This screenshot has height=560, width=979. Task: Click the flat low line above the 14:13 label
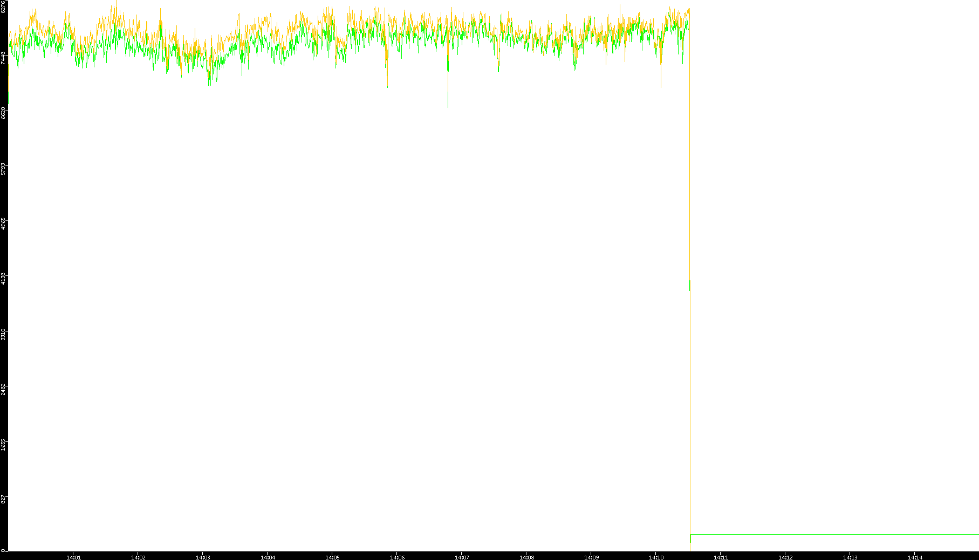[x=850, y=534]
